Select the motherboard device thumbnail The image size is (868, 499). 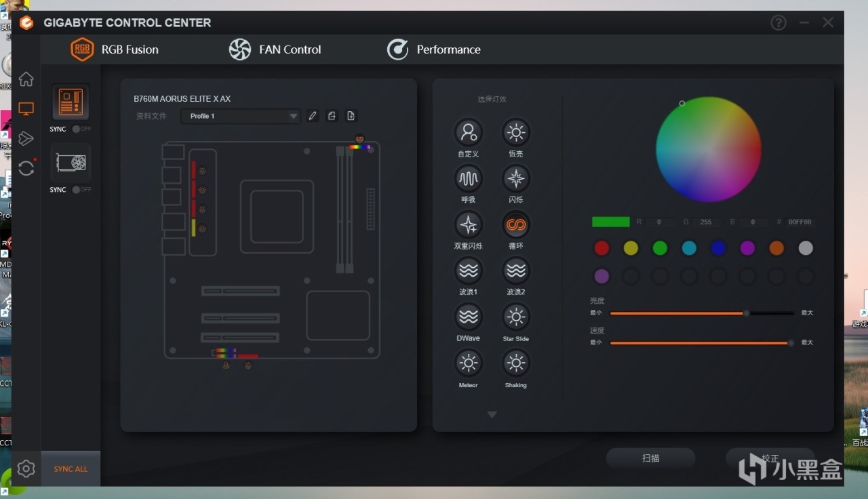point(71,102)
